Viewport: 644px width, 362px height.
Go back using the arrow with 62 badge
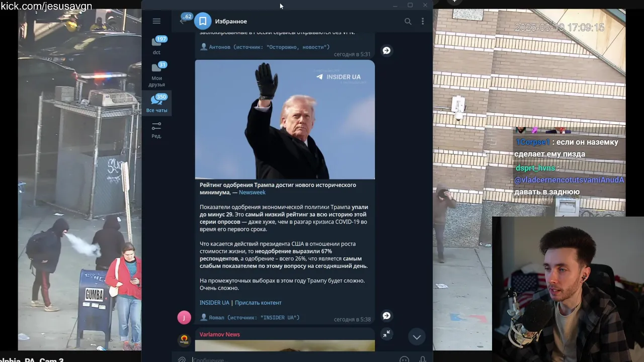point(185,20)
